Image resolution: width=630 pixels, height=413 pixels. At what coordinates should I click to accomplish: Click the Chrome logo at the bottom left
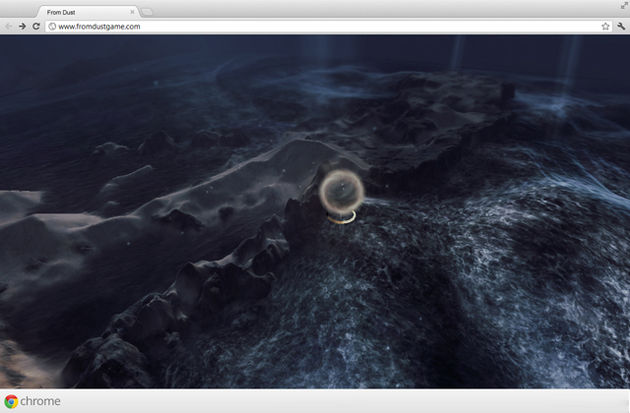[x=10, y=401]
